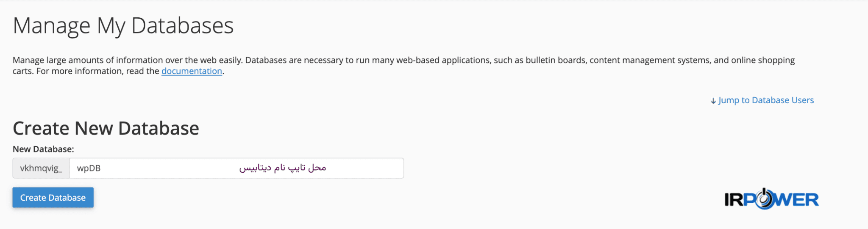This screenshot has height=229, width=868.
Task: Click the Create Database button
Action: [x=53, y=198]
